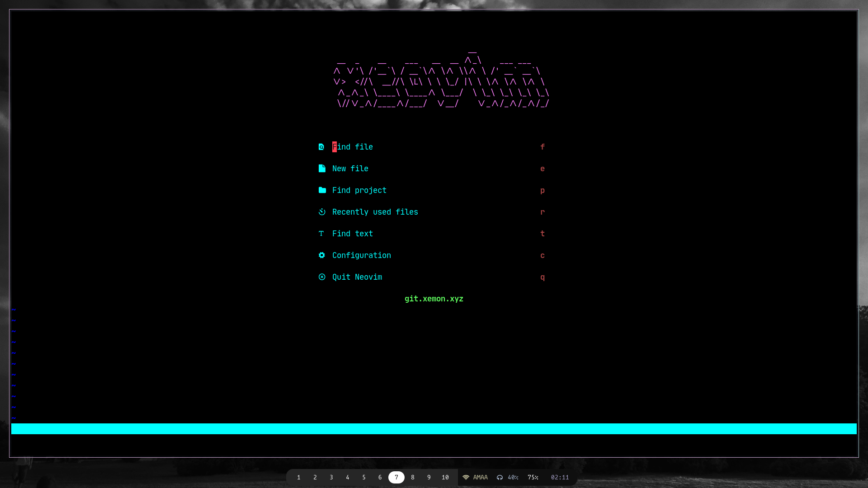
Task: Open the Configuration entry label
Action: 361,255
